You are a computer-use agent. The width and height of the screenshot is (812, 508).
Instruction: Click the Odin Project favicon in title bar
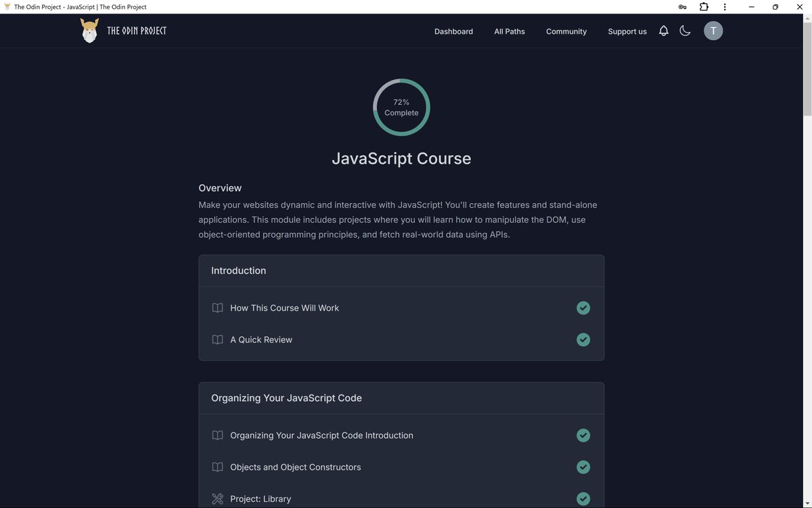point(7,7)
